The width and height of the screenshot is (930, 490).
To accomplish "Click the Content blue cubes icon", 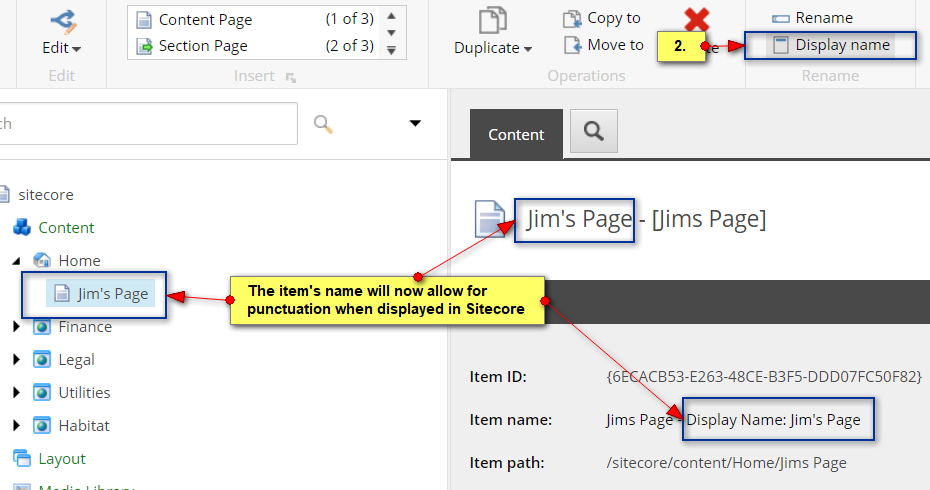I will coord(22,227).
